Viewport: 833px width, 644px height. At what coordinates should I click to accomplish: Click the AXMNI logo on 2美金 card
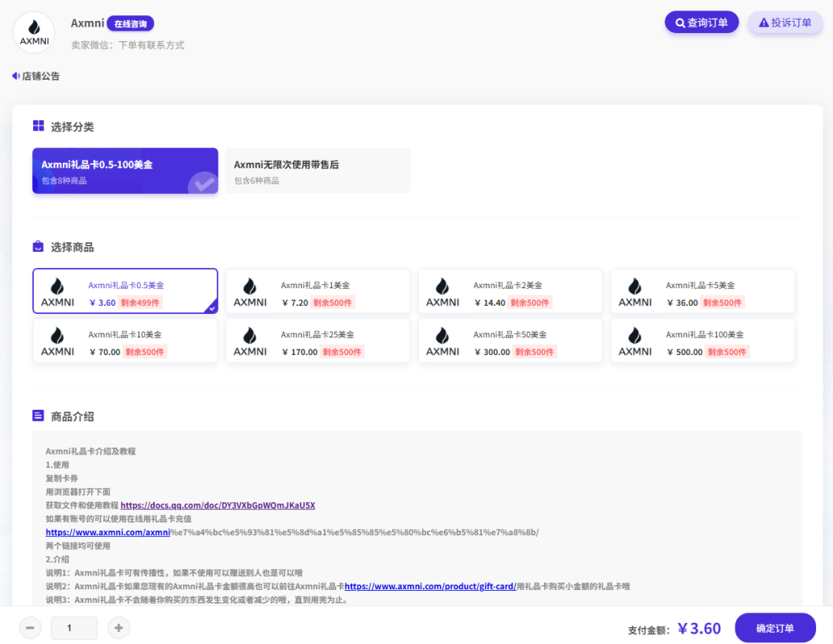(x=442, y=292)
